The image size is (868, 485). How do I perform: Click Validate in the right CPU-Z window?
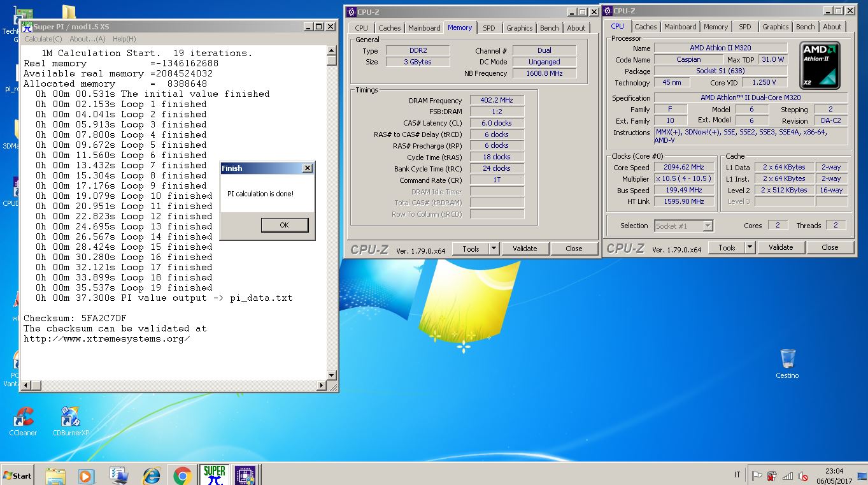pos(781,247)
